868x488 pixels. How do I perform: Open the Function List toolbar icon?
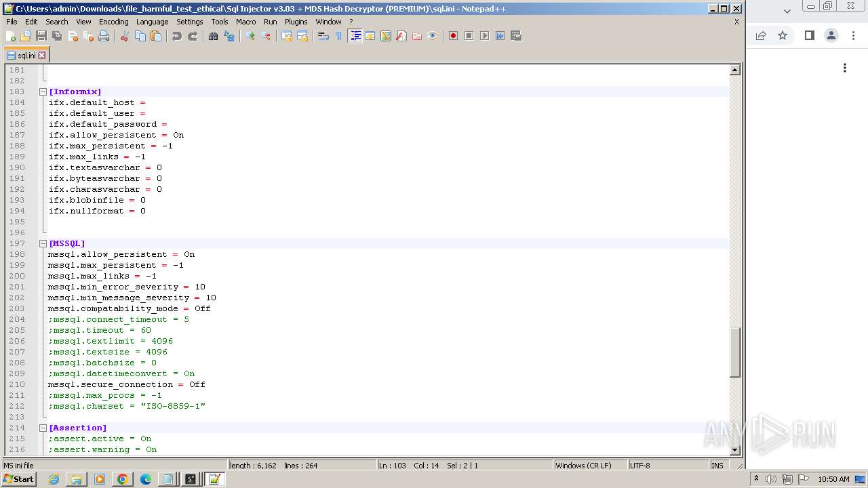point(401,36)
